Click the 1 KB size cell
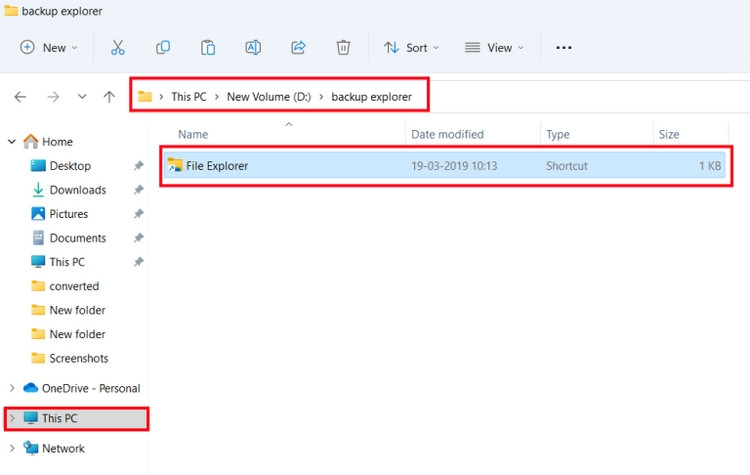This screenshot has height=475, width=750. pos(710,166)
